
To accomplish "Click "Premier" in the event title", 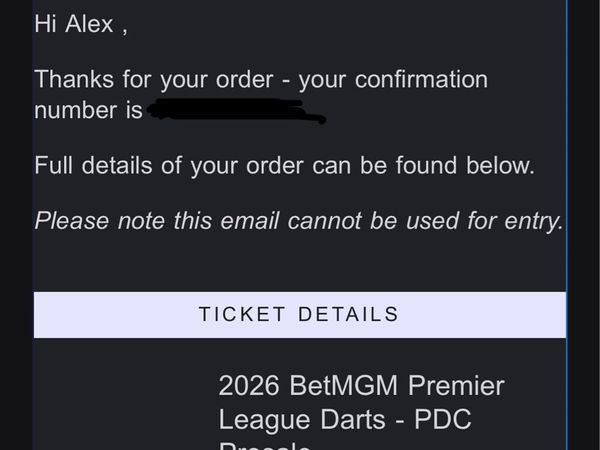I will [455, 385].
